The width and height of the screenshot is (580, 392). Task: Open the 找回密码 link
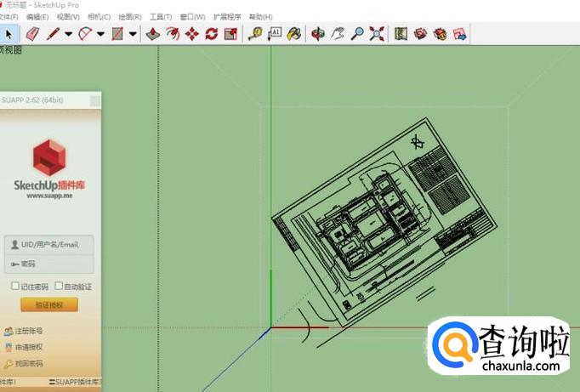(24, 364)
